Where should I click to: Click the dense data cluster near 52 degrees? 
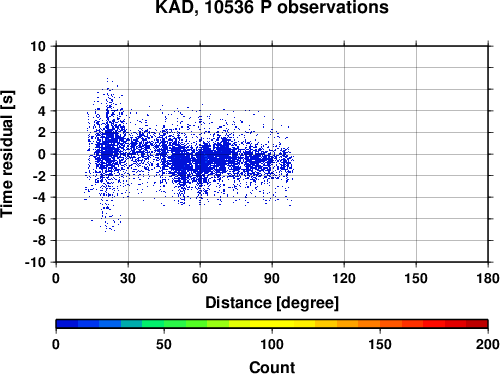(x=181, y=162)
